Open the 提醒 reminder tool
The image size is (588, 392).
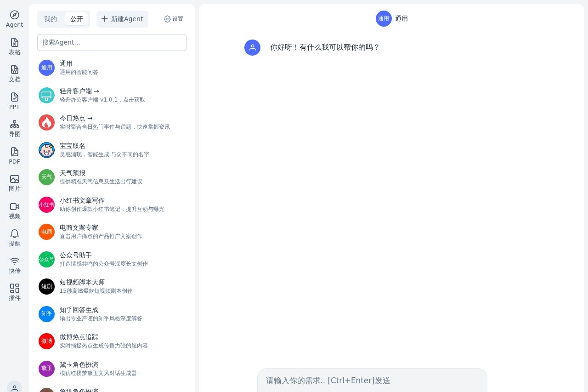click(14, 237)
